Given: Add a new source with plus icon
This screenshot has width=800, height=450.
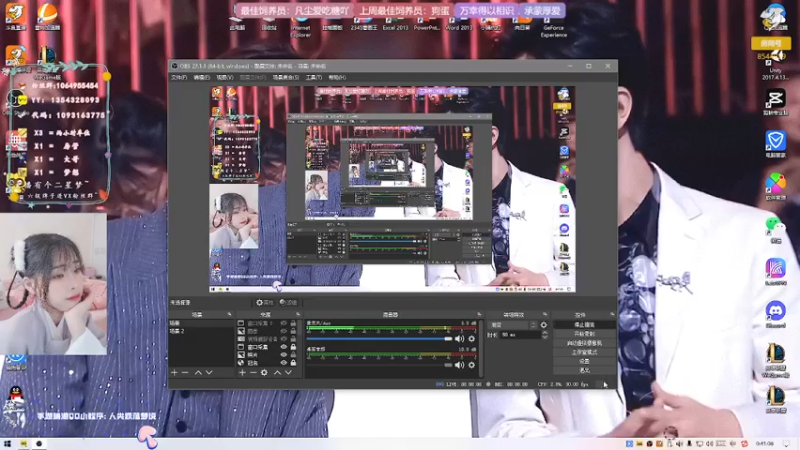Looking at the screenshot, I should 242,372.
